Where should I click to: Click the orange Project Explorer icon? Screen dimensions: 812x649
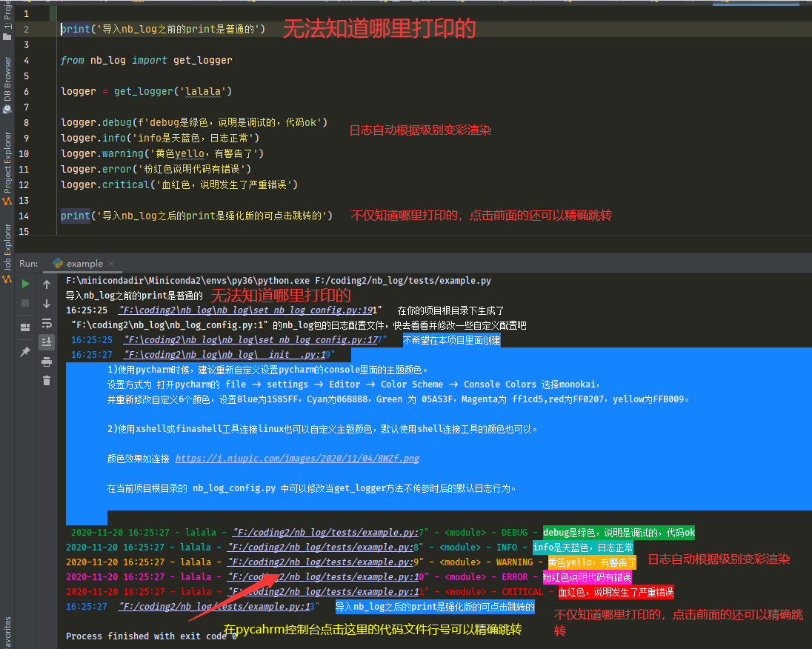[x=7, y=201]
